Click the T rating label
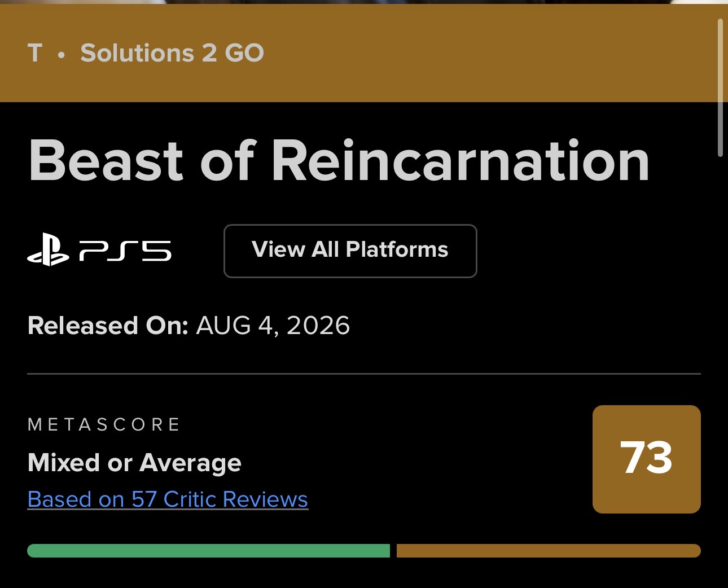Image resolution: width=728 pixels, height=588 pixels. pyautogui.click(x=35, y=53)
